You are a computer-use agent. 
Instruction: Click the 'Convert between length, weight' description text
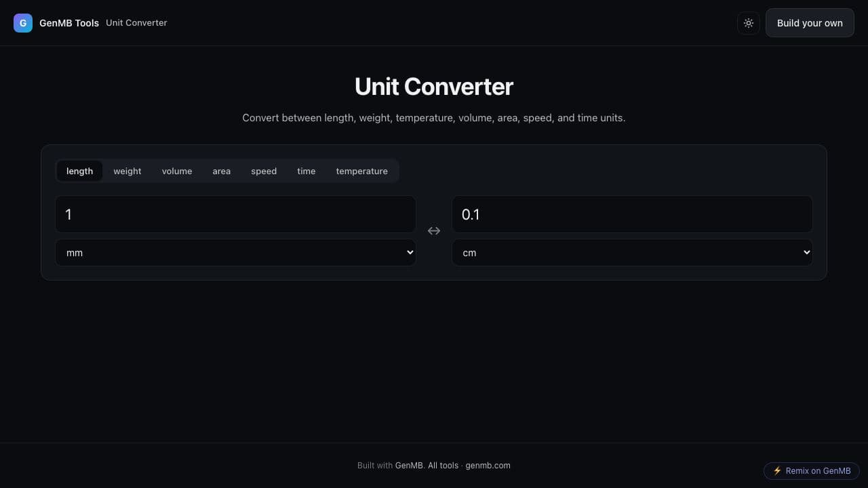pos(434,118)
